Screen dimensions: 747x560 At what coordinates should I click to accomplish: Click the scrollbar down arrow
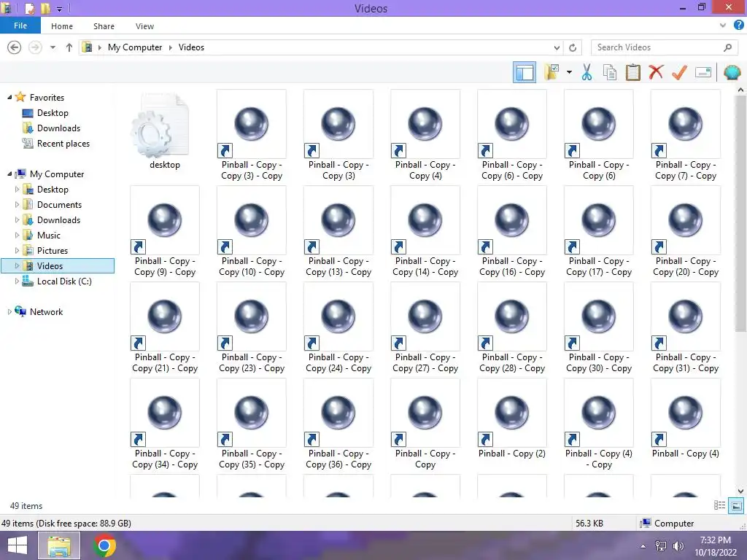[740, 491]
